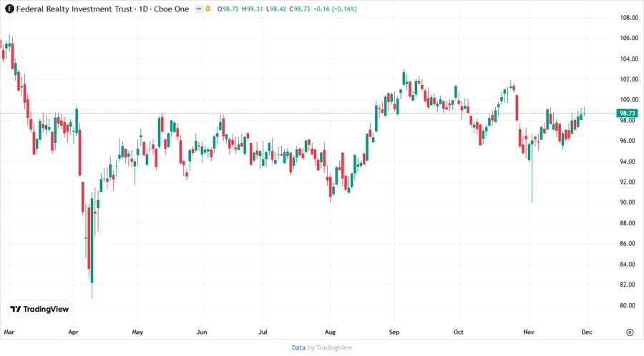The image size is (644, 356).
Task: Click the 80.00 price scale label
Action: 629,305
